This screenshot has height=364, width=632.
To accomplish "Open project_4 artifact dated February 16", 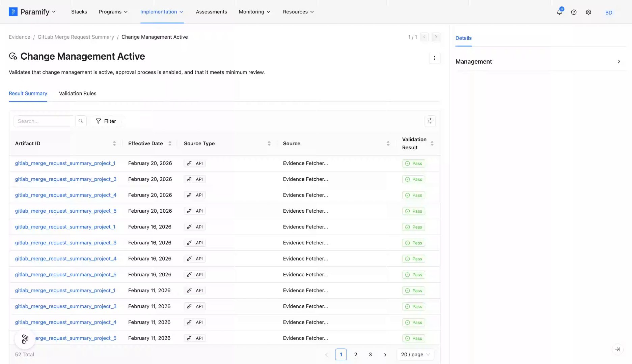I will point(66,259).
